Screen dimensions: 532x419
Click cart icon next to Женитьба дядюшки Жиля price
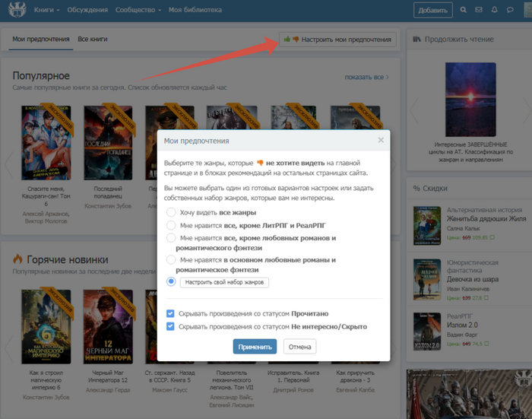tap(492, 237)
